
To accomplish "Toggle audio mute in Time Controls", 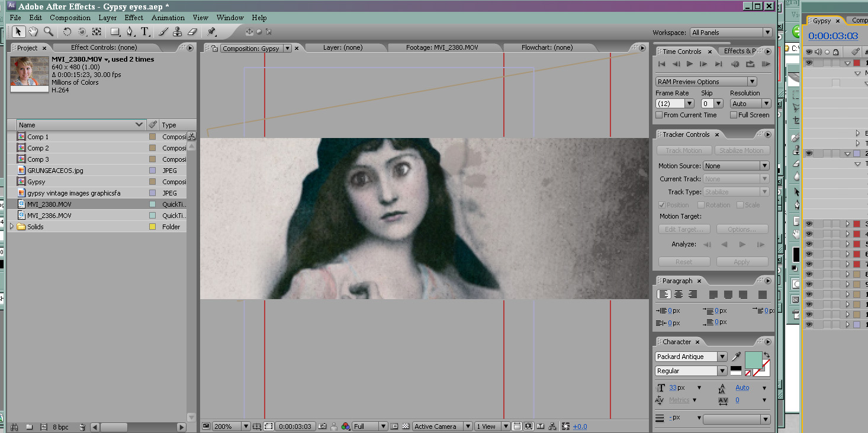I will click(x=735, y=64).
